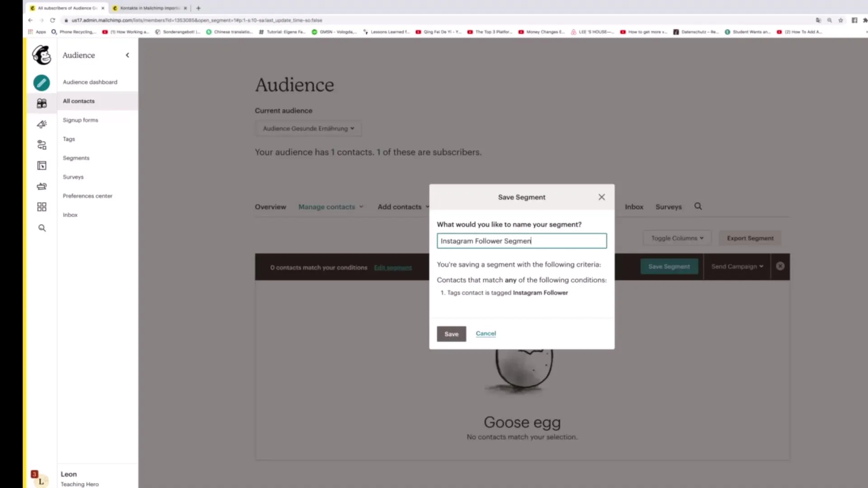Dismiss the segment bar with X icon
The width and height of the screenshot is (868, 488).
point(780,266)
